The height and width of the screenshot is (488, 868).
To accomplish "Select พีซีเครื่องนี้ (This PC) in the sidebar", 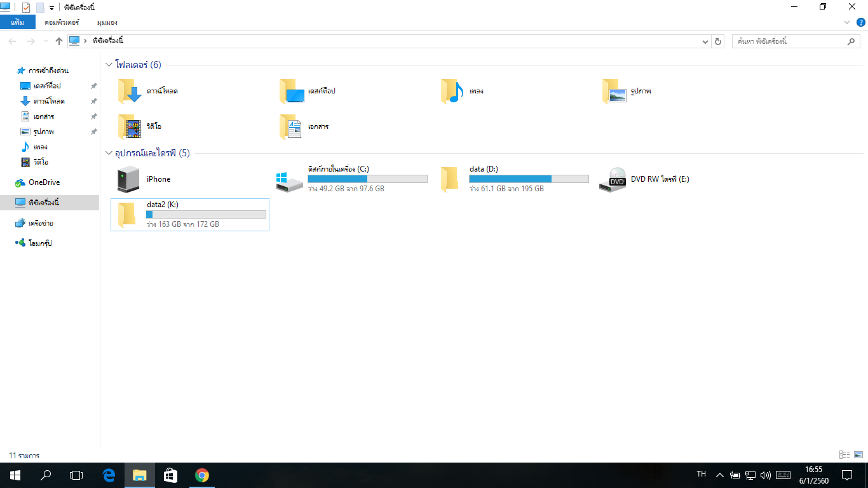I will point(50,203).
